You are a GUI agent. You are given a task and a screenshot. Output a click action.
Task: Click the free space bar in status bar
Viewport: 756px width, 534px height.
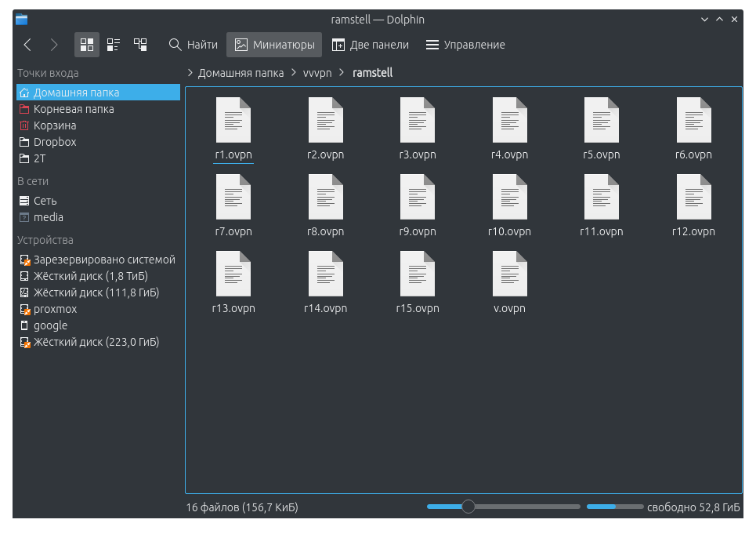(615, 507)
